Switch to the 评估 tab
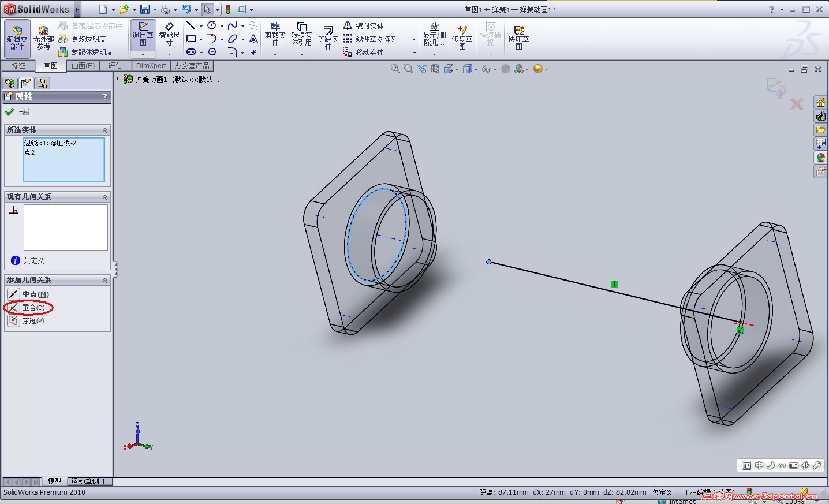The width and height of the screenshot is (829, 504). pos(115,66)
